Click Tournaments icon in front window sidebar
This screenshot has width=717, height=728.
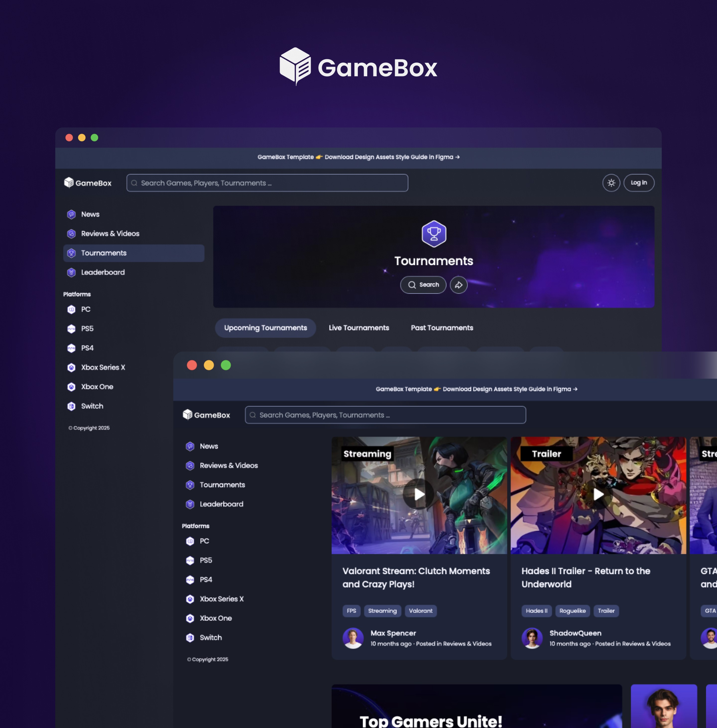(x=190, y=485)
